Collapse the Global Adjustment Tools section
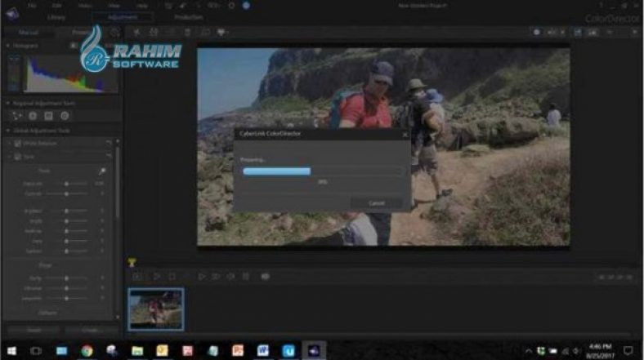 (8, 131)
